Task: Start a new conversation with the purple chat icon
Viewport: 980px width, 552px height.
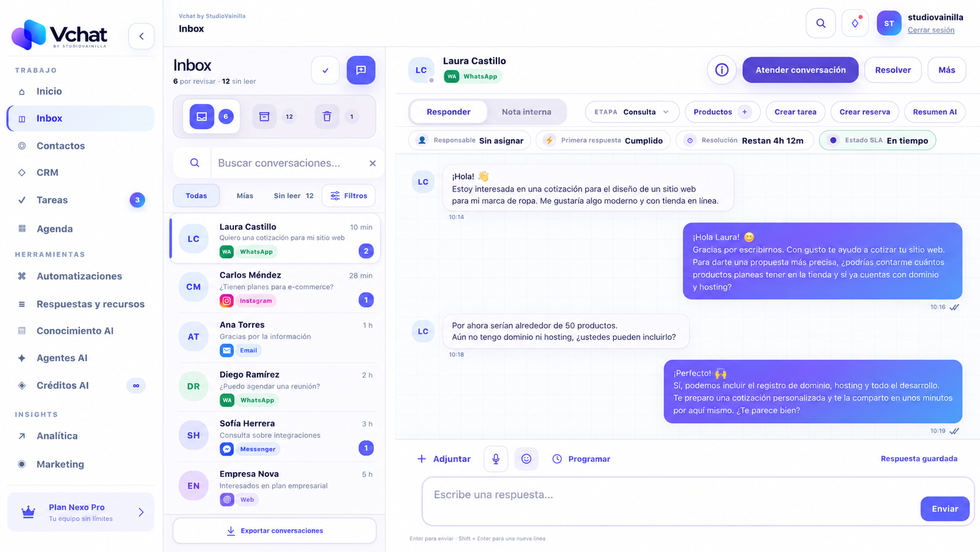Action: tap(361, 70)
